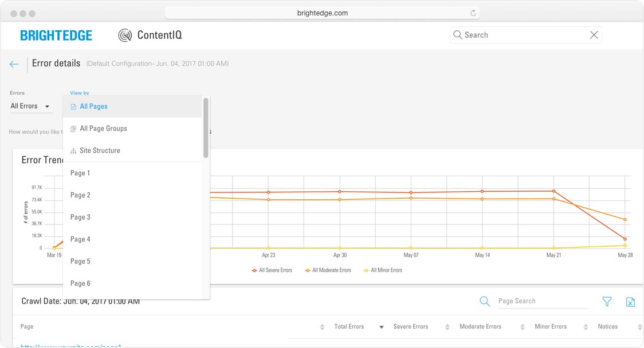Open the All Errors dropdown

(x=30, y=106)
